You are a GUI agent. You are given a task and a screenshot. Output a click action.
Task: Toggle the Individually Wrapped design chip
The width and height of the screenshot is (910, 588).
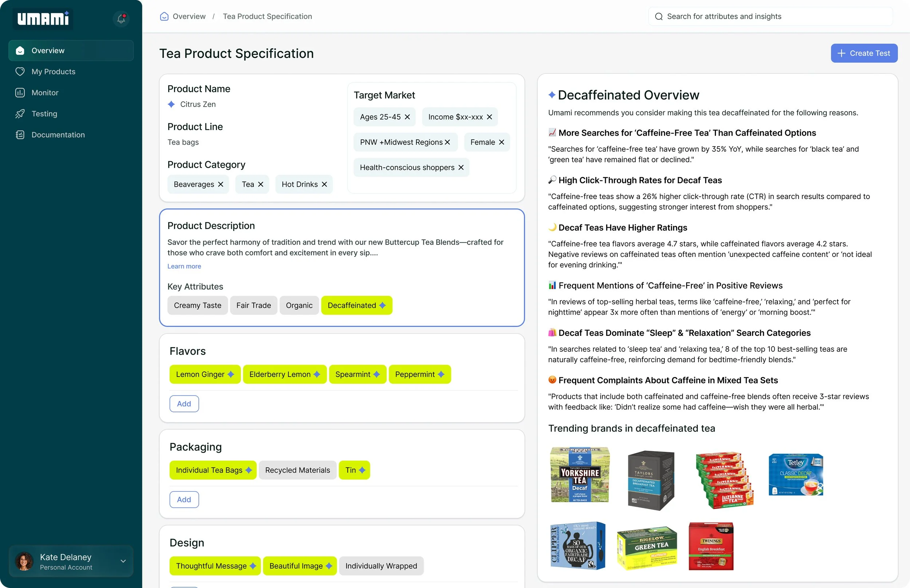[x=381, y=566]
